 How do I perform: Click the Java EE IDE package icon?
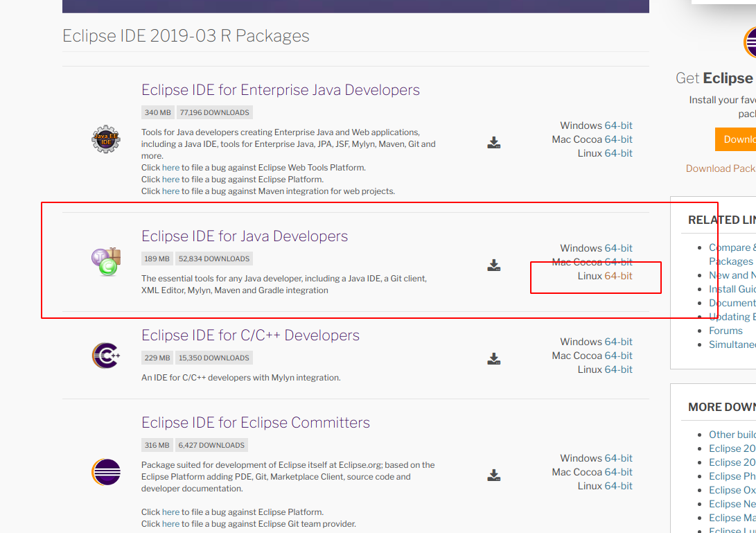pyautogui.click(x=106, y=139)
